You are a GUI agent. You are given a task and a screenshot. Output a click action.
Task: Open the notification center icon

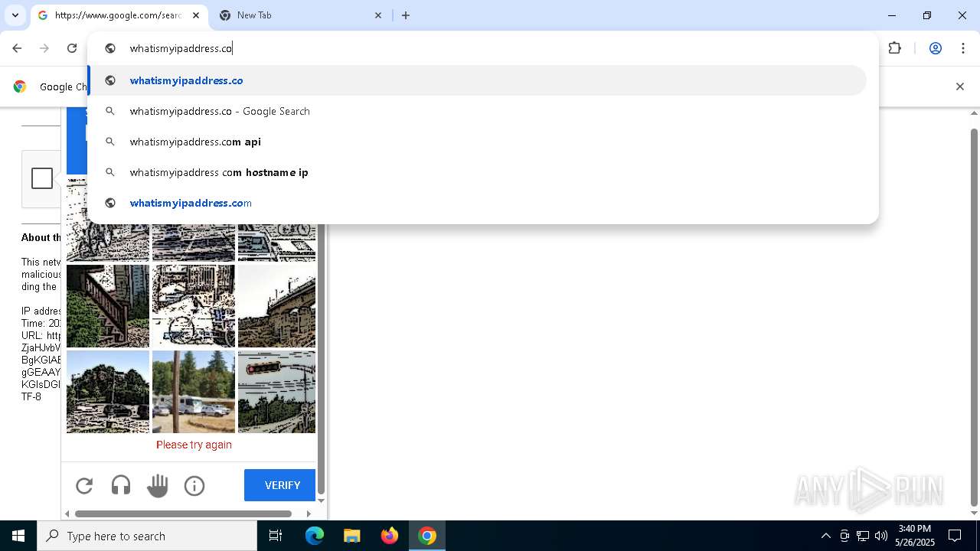pyautogui.click(x=955, y=536)
